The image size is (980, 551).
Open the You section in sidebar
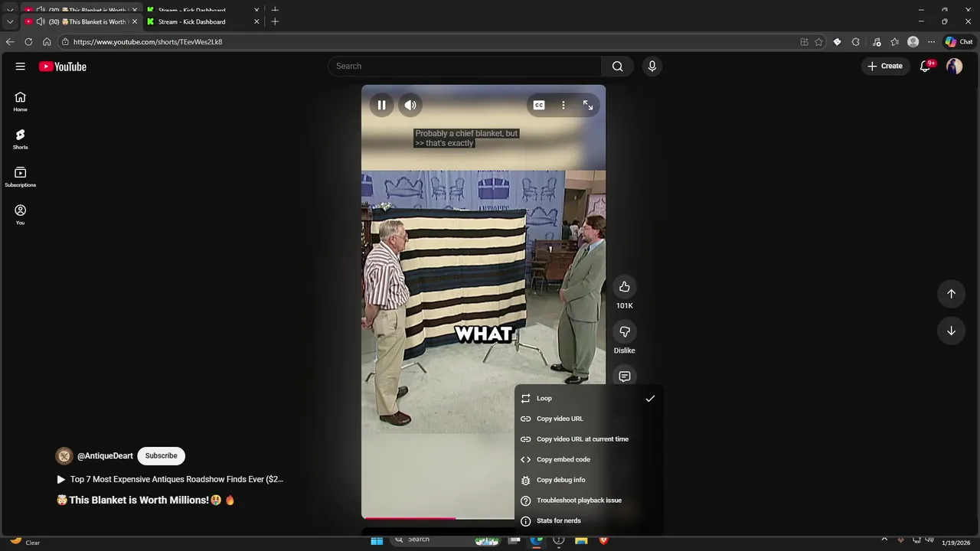click(21, 215)
